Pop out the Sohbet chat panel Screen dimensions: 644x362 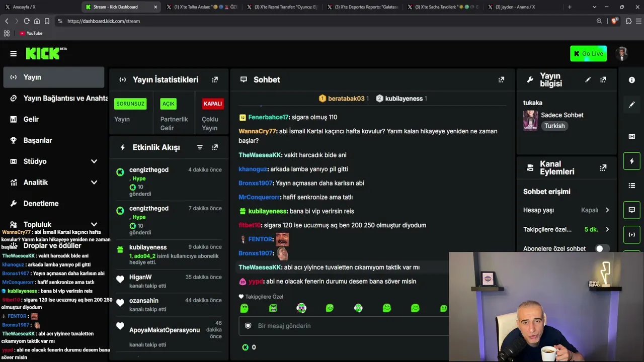coord(501,79)
